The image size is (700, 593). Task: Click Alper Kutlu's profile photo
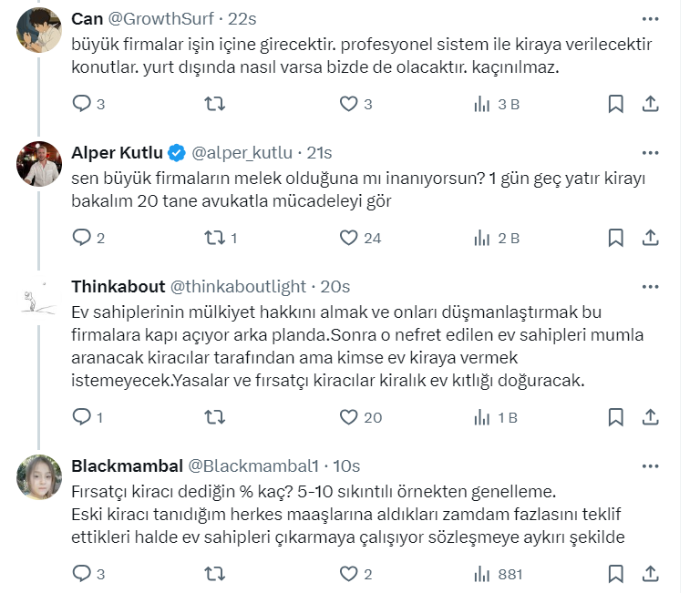pyautogui.click(x=39, y=163)
